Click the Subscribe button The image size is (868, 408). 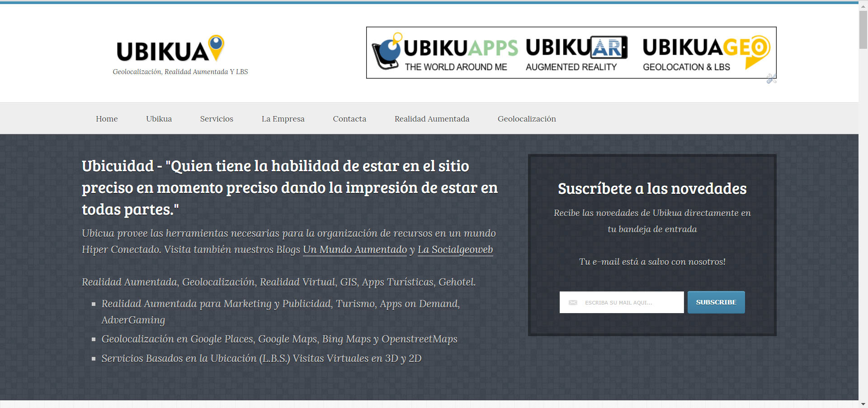tap(716, 302)
